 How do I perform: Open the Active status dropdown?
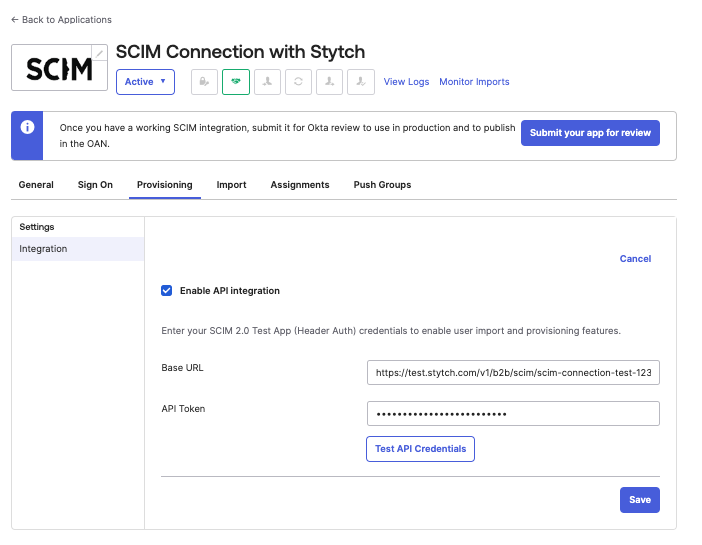(145, 82)
